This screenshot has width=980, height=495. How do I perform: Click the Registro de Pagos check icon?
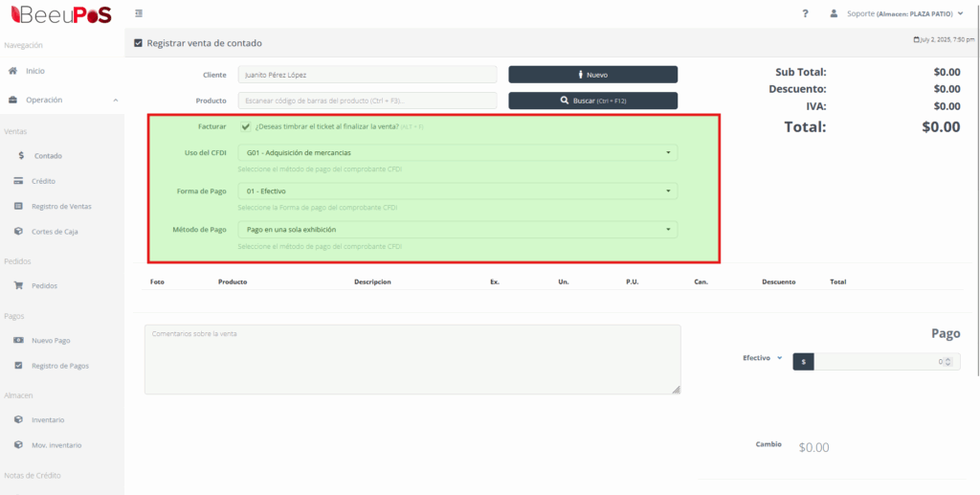click(19, 366)
